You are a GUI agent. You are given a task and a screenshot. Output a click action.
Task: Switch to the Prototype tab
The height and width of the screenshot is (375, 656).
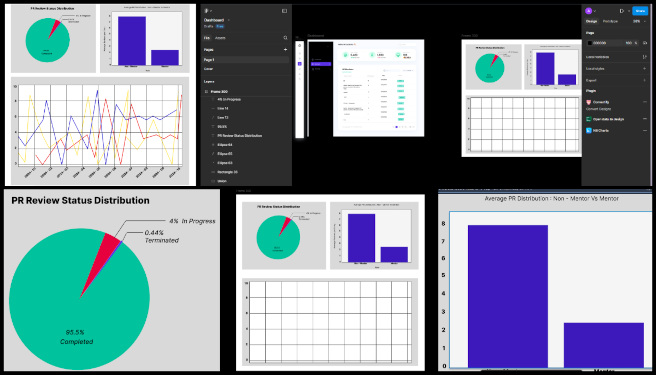click(610, 21)
